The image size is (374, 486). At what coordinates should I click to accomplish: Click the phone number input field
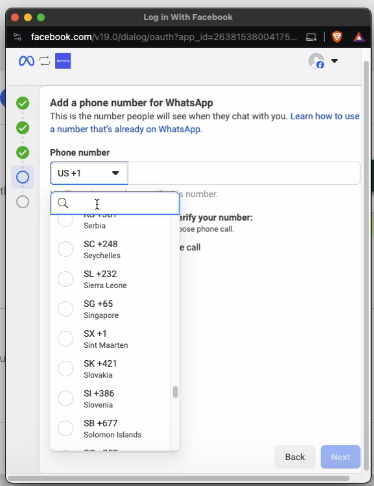point(244,173)
